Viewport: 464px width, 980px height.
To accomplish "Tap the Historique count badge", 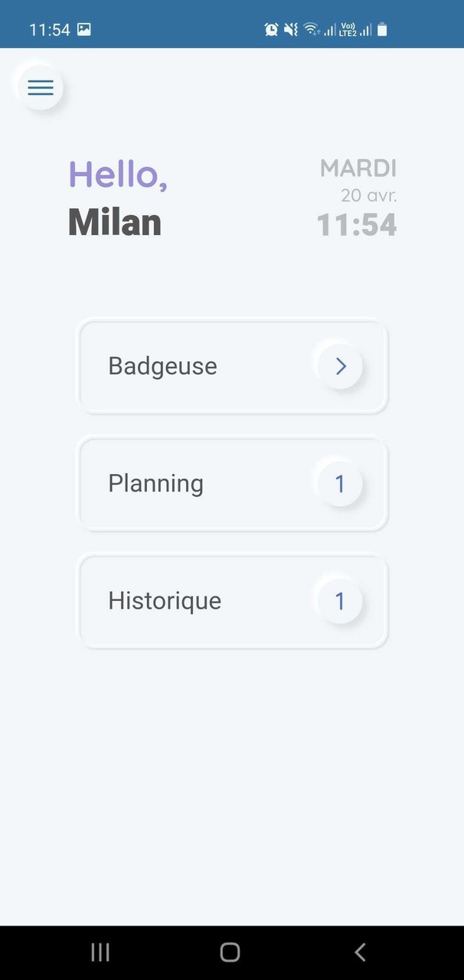I will click(340, 601).
